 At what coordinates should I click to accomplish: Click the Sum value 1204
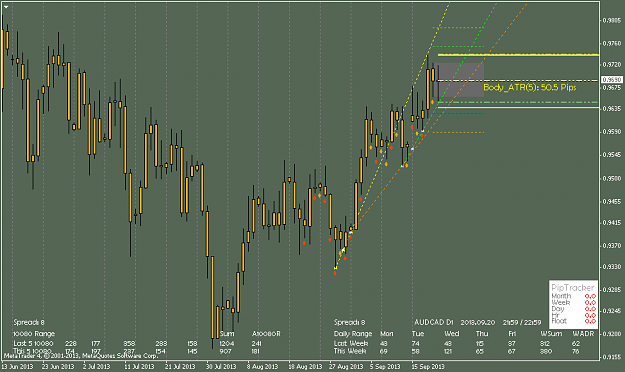click(228, 343)
